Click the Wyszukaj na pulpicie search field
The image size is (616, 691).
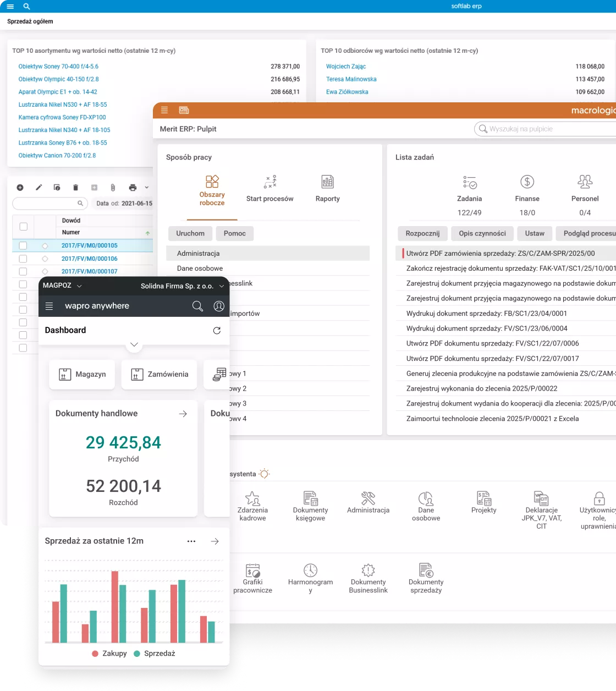544,129
